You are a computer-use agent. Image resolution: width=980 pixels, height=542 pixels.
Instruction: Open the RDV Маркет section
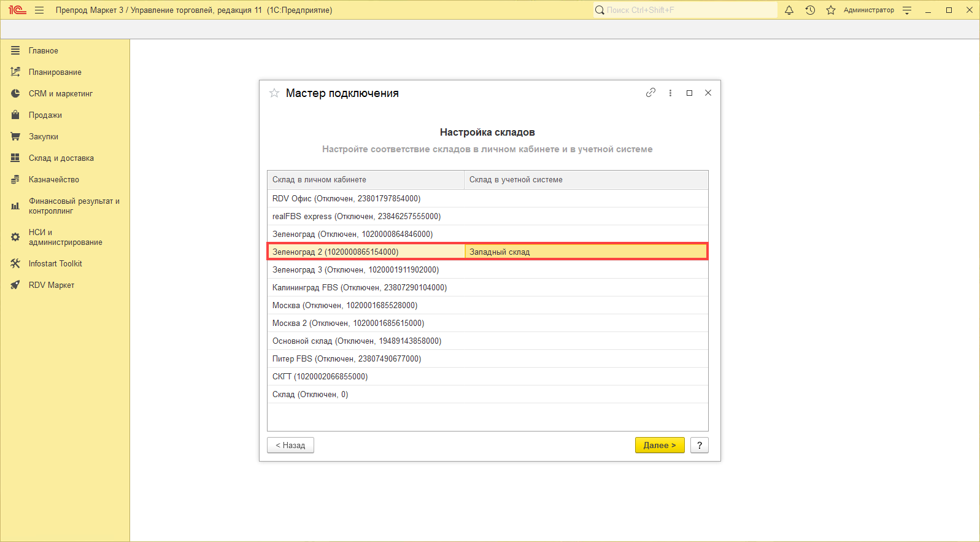point(52,285)
